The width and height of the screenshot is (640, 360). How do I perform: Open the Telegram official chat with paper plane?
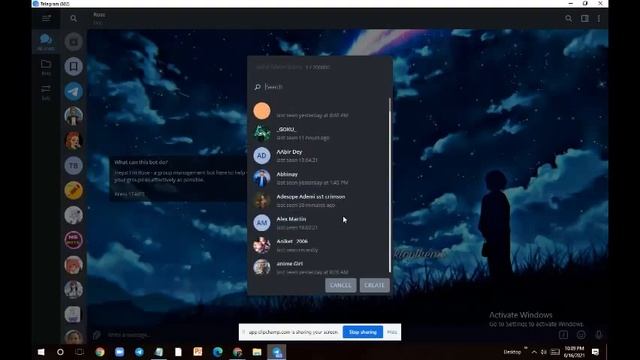pyautogui.click(x=73, y=91)
